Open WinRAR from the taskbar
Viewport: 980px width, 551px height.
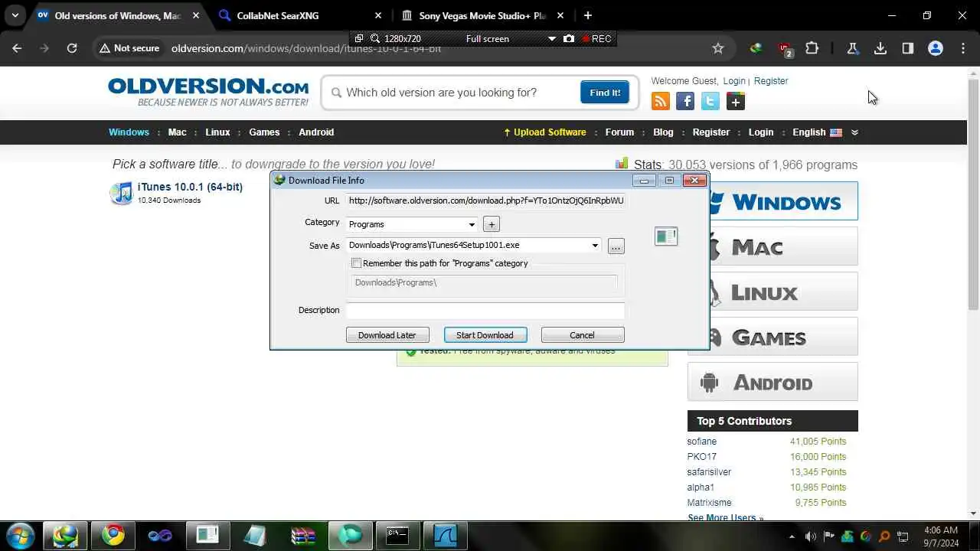tap(302, 535)
